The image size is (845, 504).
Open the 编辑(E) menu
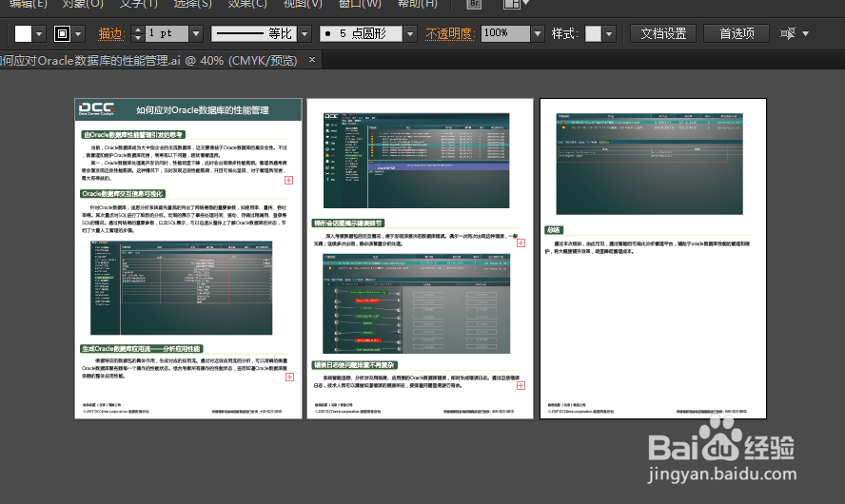tap(28, 4)
